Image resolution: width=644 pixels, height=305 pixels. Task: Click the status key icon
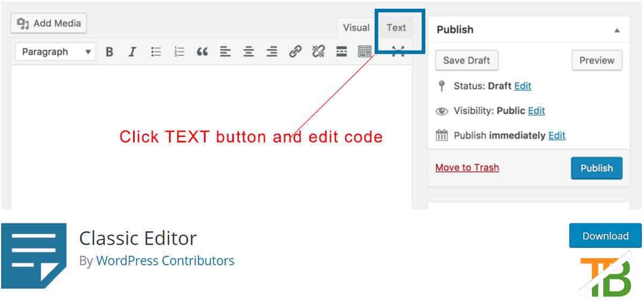pyautogui.click(x=442, y=86)
